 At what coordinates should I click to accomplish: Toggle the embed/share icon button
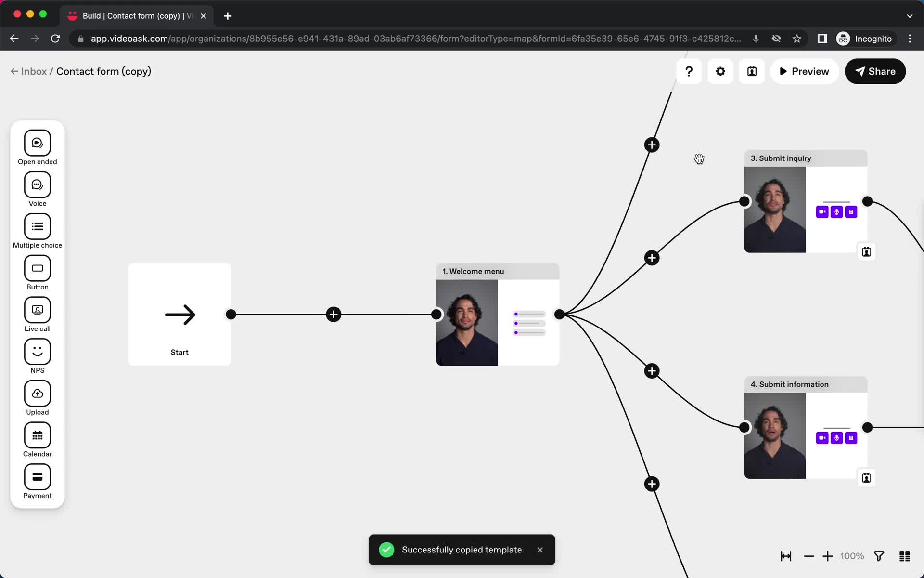(752, 71)
